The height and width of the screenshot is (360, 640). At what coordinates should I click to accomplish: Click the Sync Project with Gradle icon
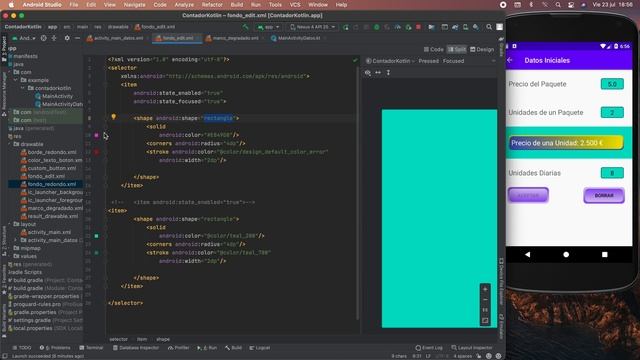pos(455,27)
